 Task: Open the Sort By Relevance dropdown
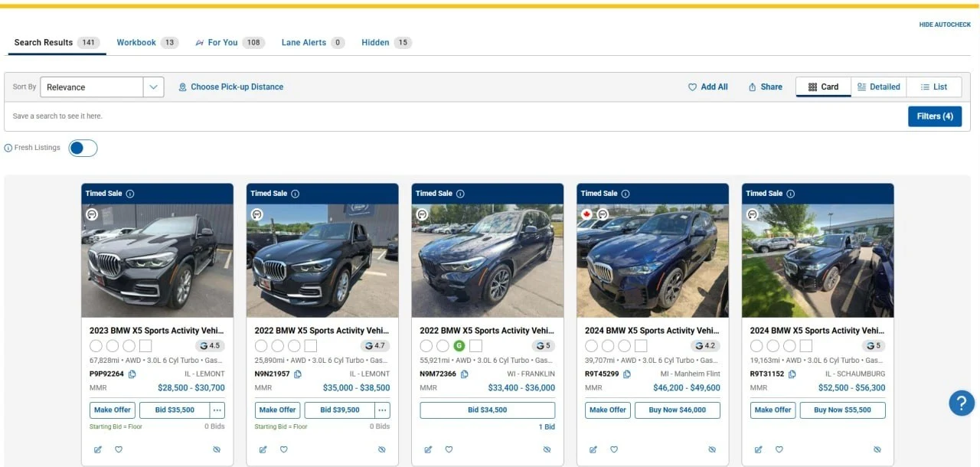pos(102,87)
